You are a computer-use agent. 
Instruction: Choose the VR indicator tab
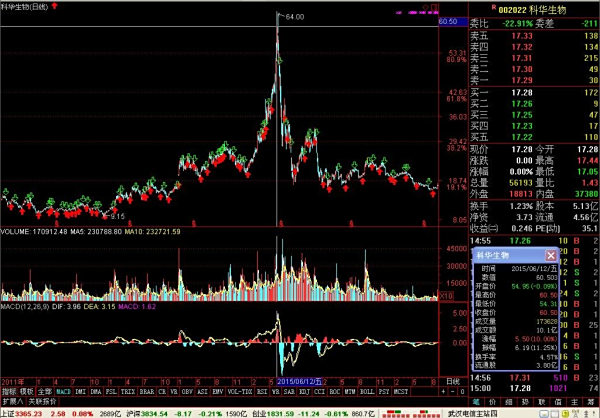point(174,392)
